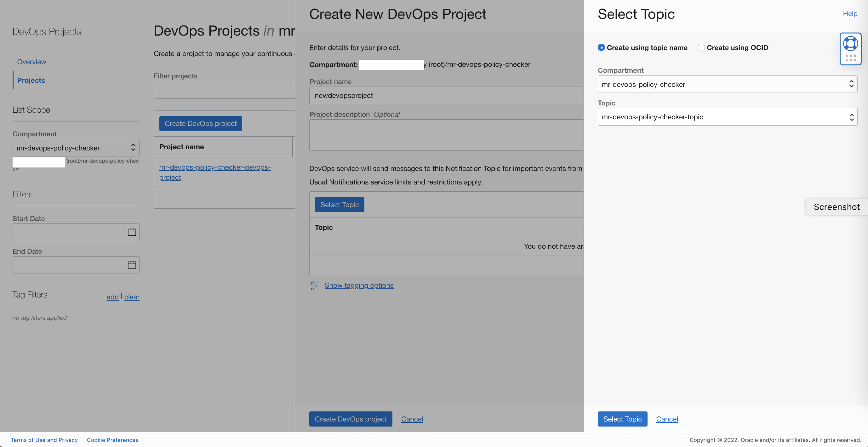Open Cookie Preferences link
The image size is (868, 447).
point(112,440)
